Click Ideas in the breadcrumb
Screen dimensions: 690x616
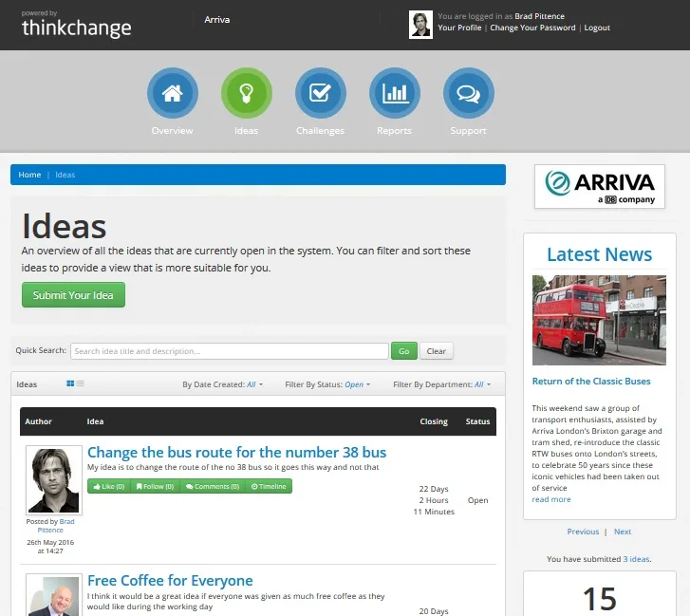click(x=65, y=175)
